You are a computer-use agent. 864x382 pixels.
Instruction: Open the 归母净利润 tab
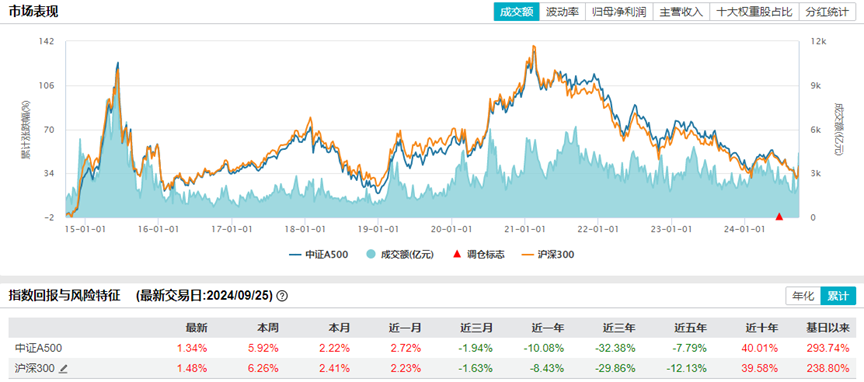click(x=619, y=12)
